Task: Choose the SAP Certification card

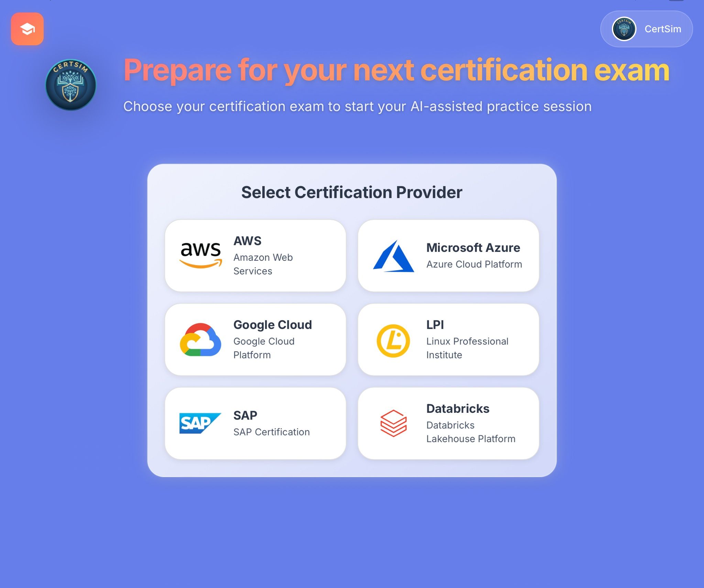Action: click(255, 423)
